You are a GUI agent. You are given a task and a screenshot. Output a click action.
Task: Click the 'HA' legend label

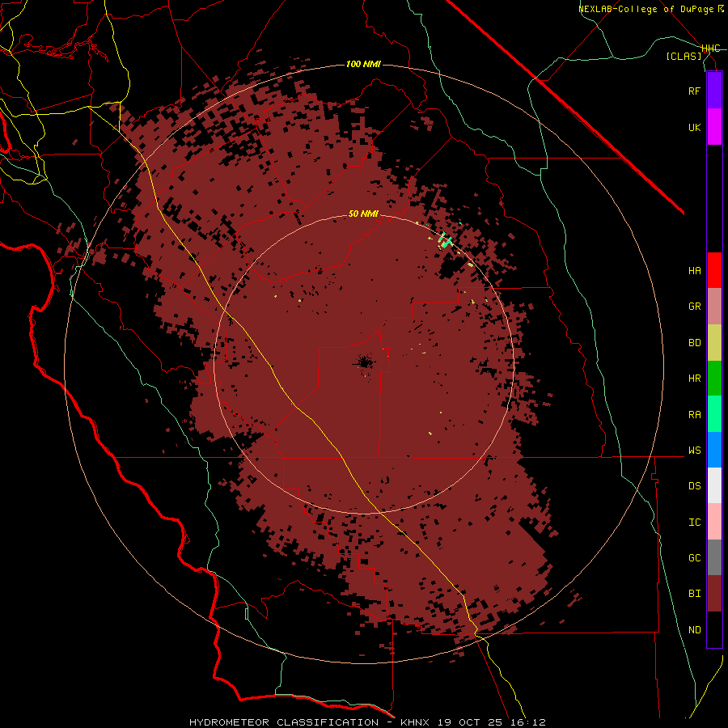(694, 270)
